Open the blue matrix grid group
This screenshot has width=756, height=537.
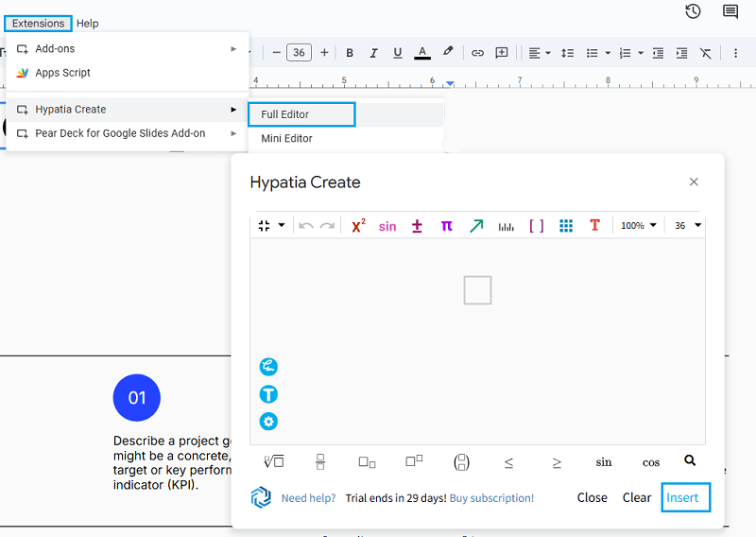[x=566, y=225]
